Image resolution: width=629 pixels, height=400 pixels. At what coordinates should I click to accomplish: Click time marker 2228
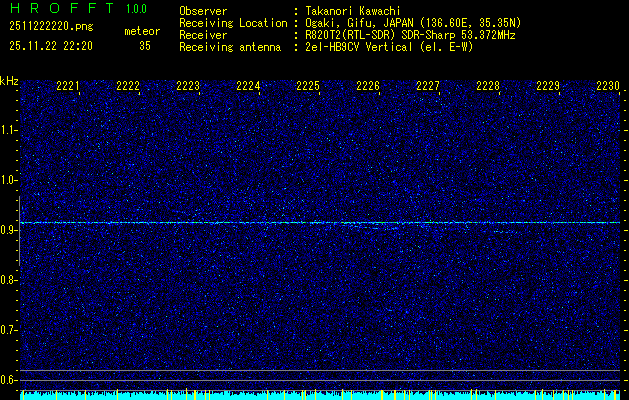[488, 86]
